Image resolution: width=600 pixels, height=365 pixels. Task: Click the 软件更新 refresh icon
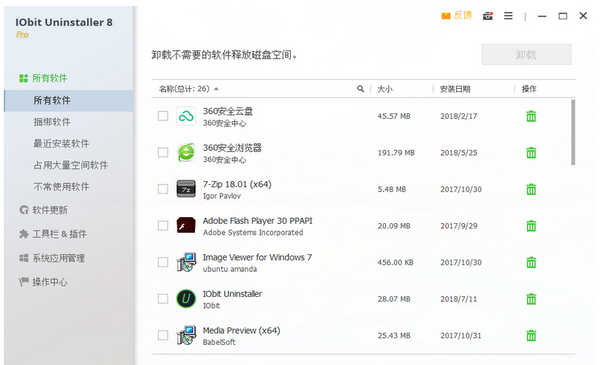[x=24, y=210]
